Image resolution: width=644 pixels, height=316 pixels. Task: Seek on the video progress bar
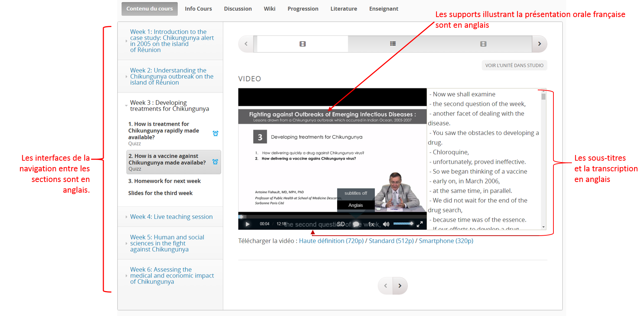(x=332, y=216)
